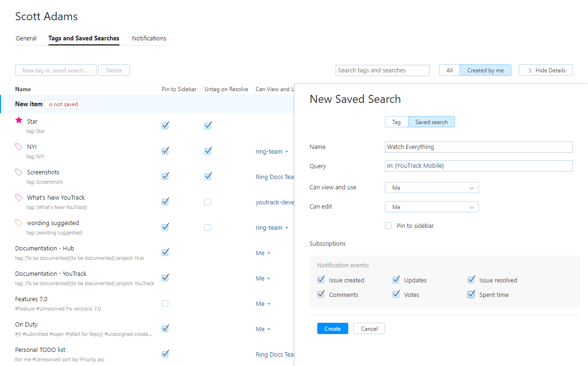Screen dimensions: 588x366
Task: Expand the ring-team dropdown for NYI
Action: [x=272, y=151]
